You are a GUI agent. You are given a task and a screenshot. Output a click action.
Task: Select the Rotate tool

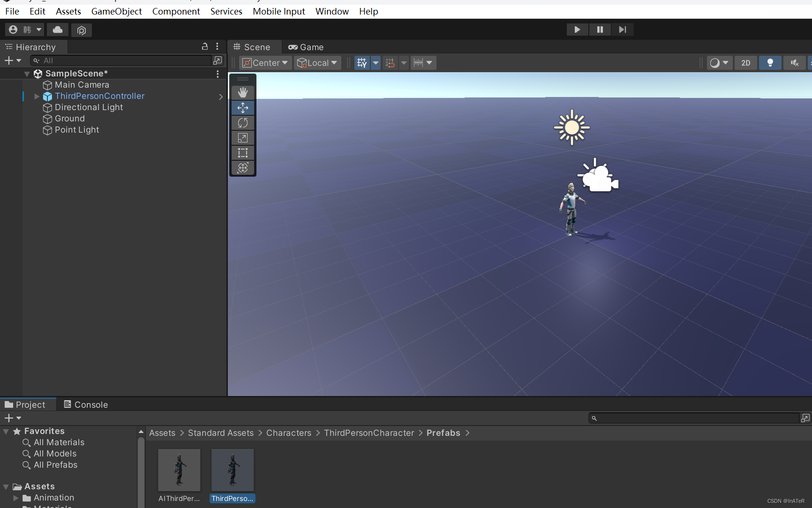pos(243,123)
